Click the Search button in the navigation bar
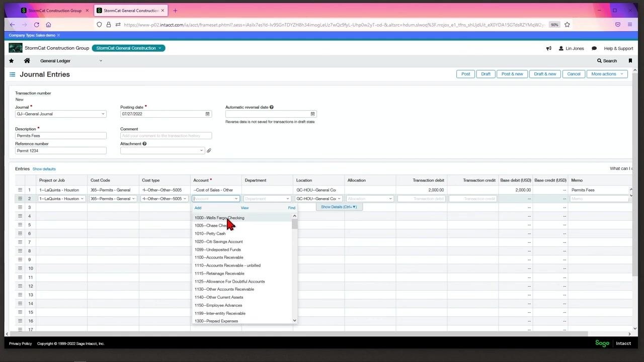The width and height of the screenshot is (644, 362). click(x=607, y=61)
